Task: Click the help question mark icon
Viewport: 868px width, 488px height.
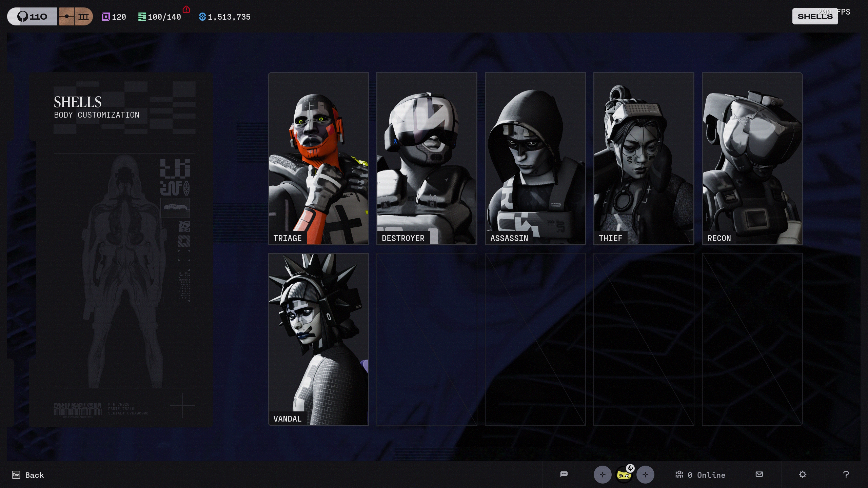Action: coord(846,474)
